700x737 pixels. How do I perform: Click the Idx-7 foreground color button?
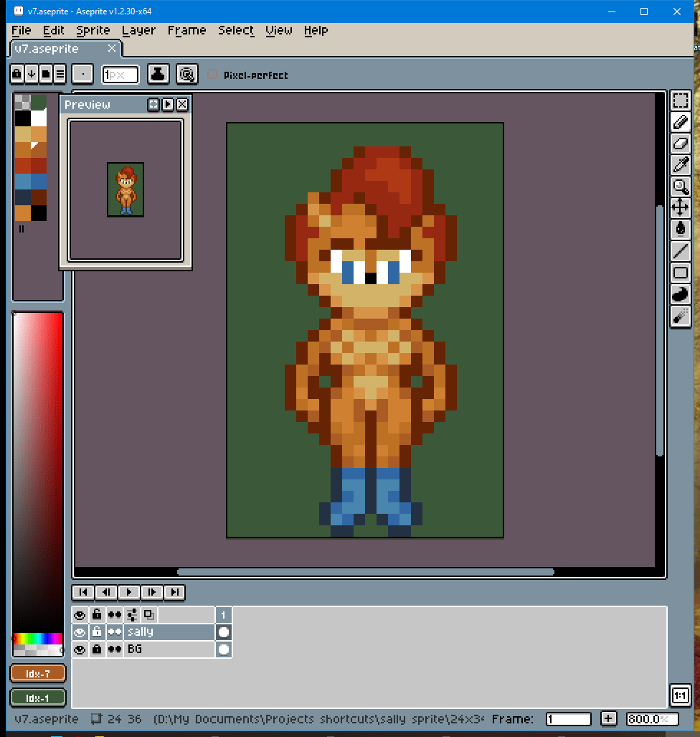38,673
